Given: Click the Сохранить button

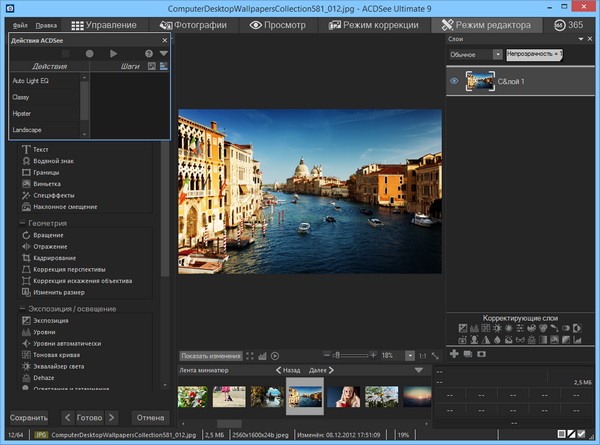Looking at the screenshot, I should click(x=28, y=417).
